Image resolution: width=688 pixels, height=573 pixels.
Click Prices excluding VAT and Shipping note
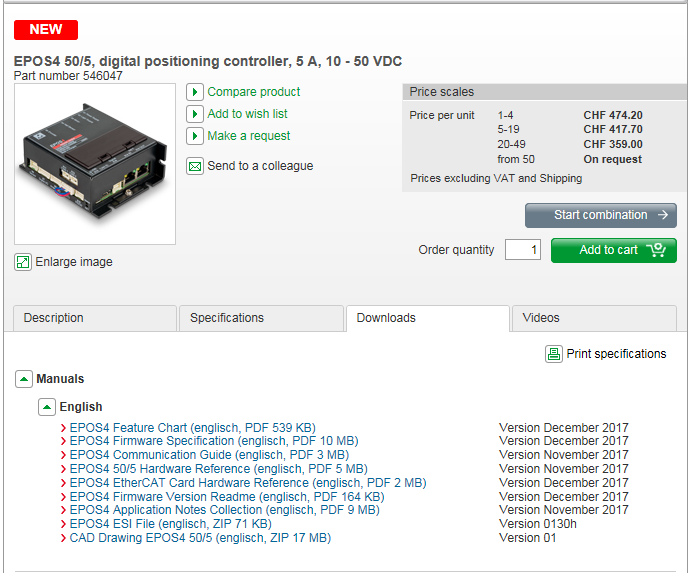pyautogui.click(x=496, y=179)
